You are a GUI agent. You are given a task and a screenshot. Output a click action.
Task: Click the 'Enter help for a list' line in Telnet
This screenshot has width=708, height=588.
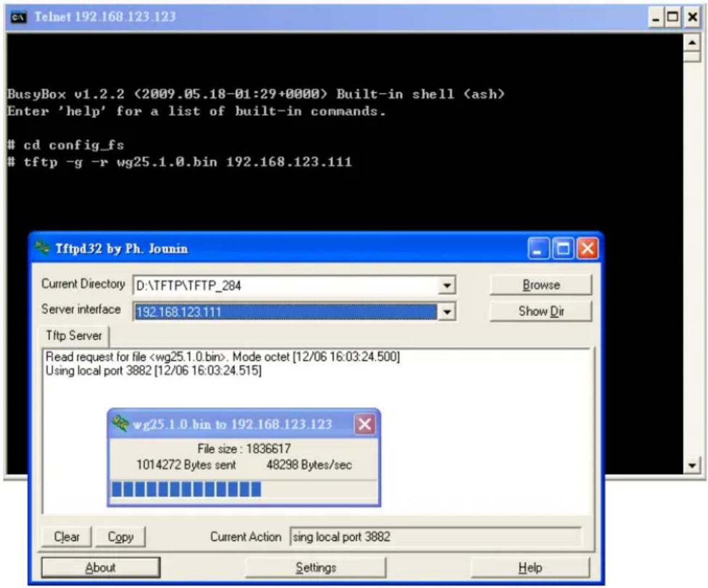tap(196, 111)
